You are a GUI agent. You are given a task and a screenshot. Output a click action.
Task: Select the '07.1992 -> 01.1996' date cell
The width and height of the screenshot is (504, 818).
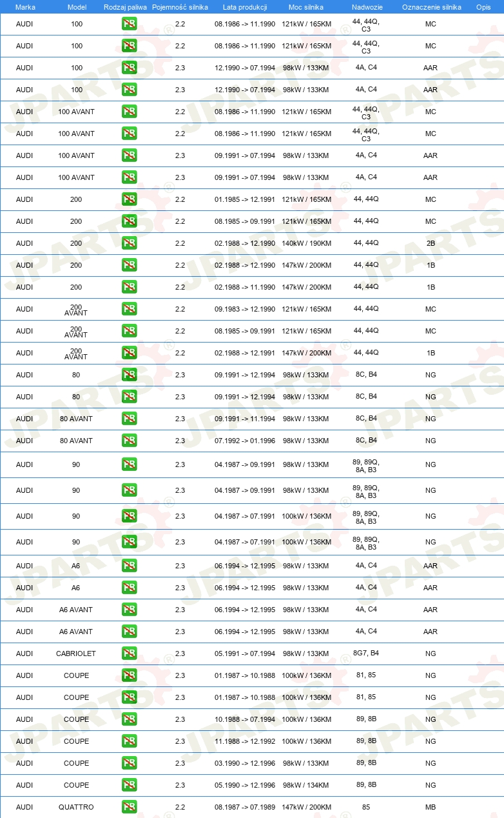[x=245, y=441]
